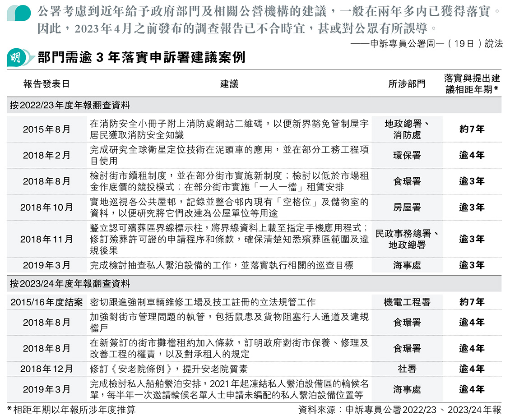510x420 pixels.
Task: Select the 按2022/23年度年報翻查資料 section header
Action: pos(70,106)
